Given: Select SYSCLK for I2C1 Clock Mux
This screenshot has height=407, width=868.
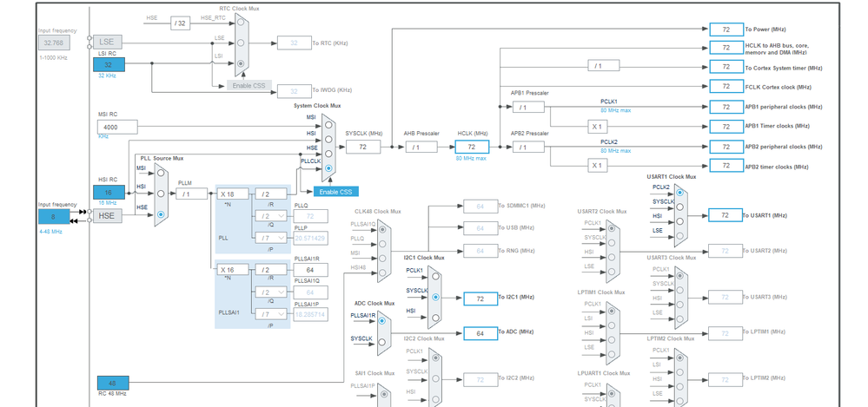Looking at the screenshot, I should [x=435, y=297].
